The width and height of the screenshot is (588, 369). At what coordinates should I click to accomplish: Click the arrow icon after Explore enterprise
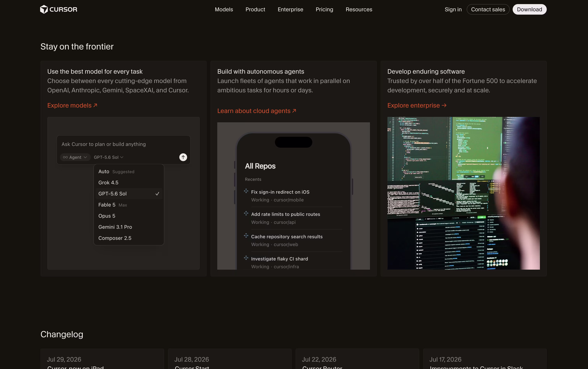pos(444,105)
